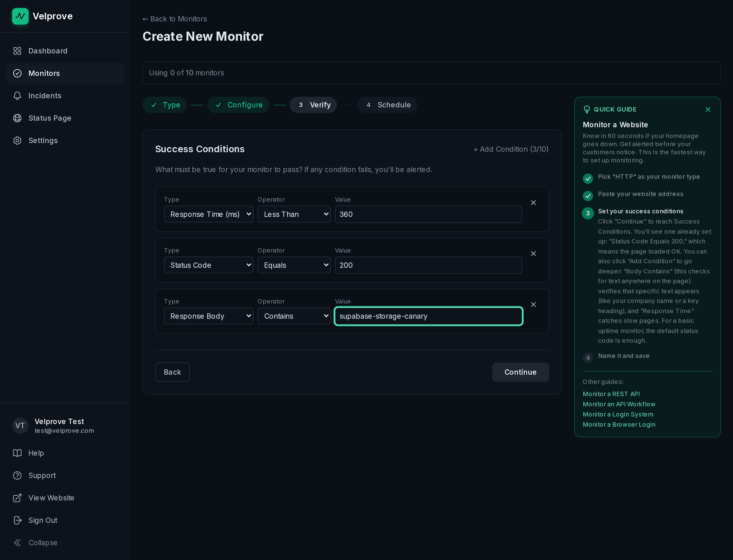The width and height of the screenshot is (733, 560).
Task: Click the Name it and save step
Action: (623, 356)
